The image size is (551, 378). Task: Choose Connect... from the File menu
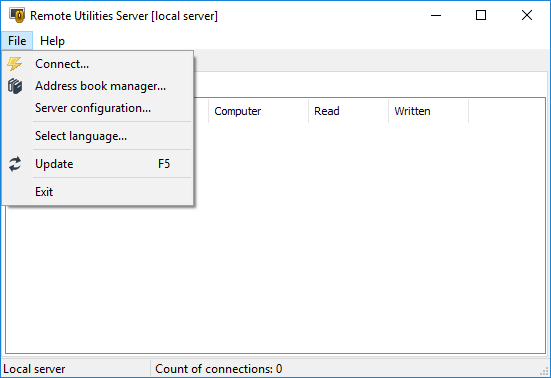coord(98,64)
